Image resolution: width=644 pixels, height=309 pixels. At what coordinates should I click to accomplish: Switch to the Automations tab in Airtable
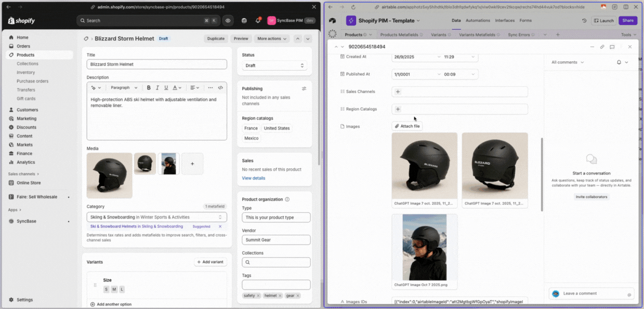(x=478, y=21)
